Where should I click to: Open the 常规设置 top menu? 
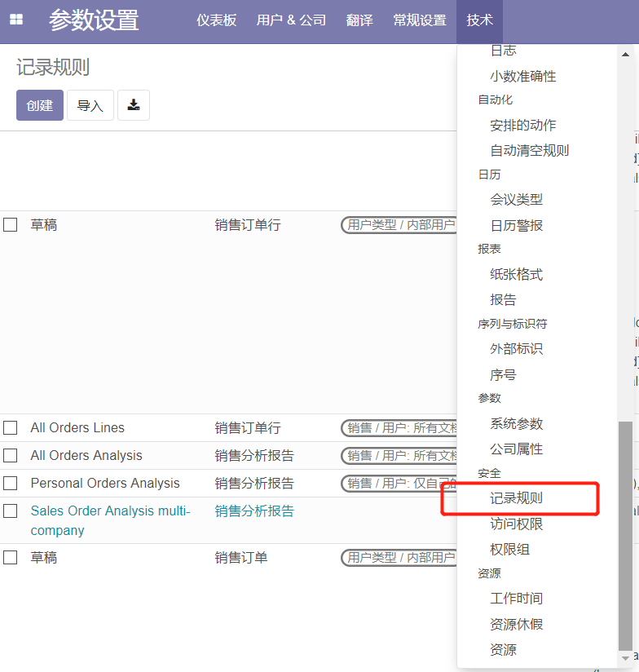point(420,20)
